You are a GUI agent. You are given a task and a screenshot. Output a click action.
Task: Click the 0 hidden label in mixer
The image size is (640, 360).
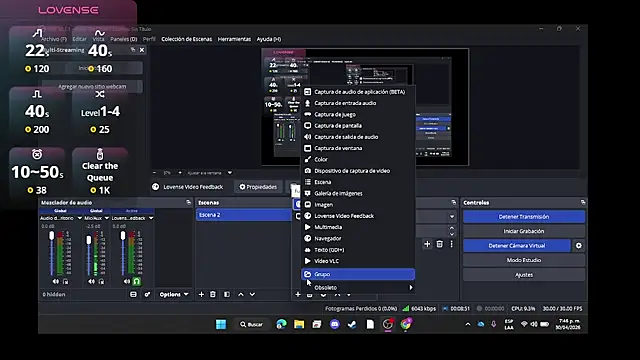54,294
